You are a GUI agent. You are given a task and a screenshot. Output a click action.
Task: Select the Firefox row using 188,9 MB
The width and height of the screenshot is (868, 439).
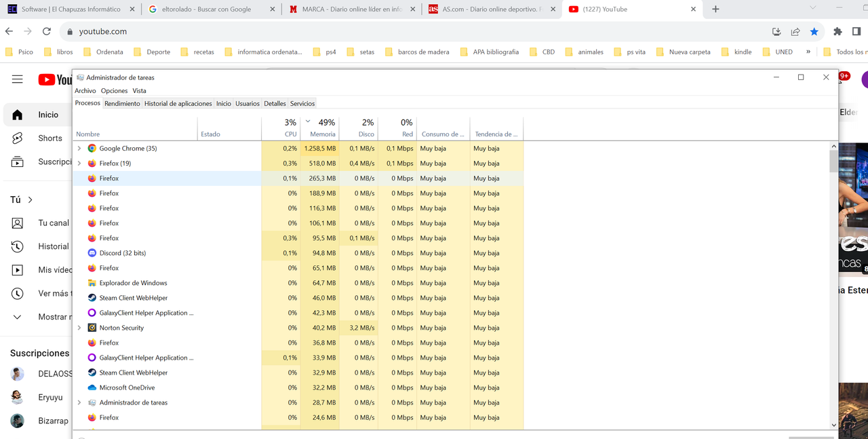[x=298, y=193]
